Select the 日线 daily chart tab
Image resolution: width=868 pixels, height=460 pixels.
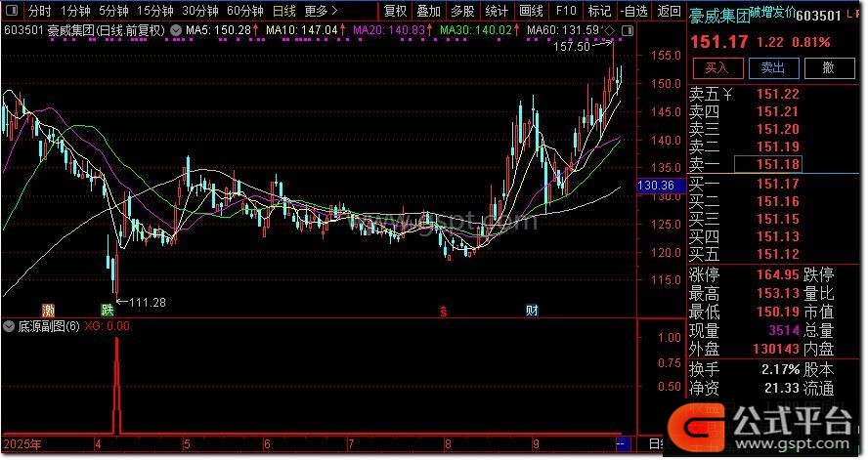tap(284, 12)
